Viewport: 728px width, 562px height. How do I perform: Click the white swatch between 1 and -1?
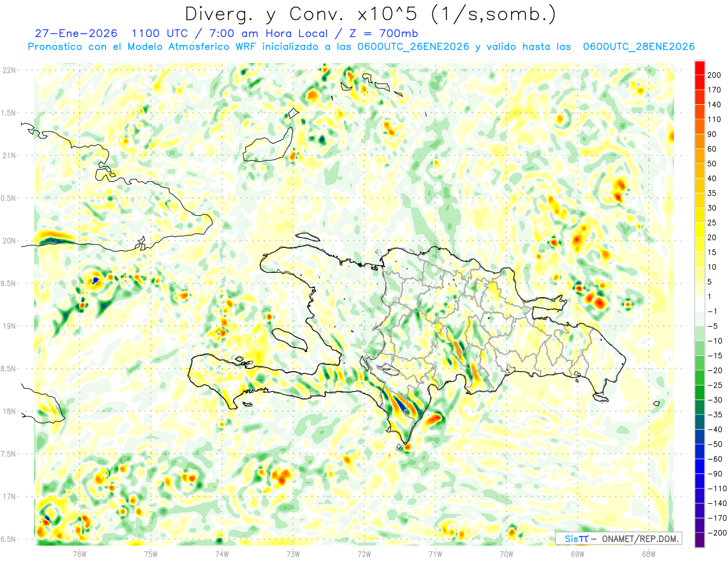[699, 304]
